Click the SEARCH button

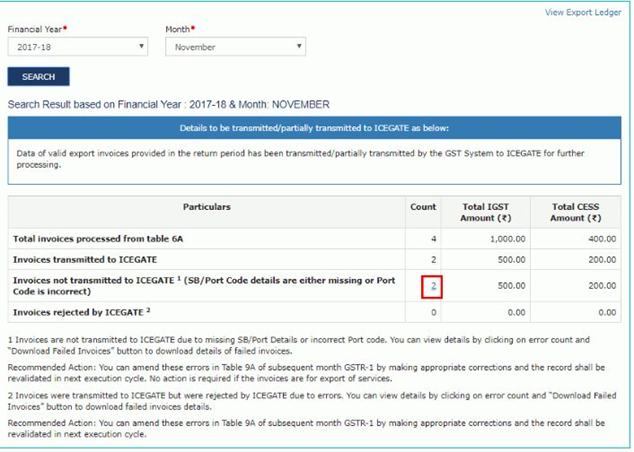38,76
